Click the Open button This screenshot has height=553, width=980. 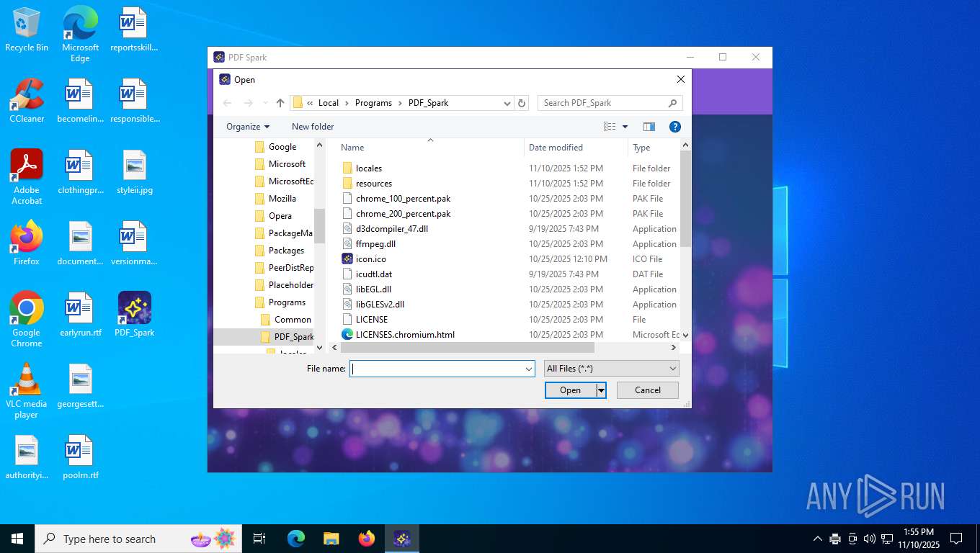(x=571, y=390)
